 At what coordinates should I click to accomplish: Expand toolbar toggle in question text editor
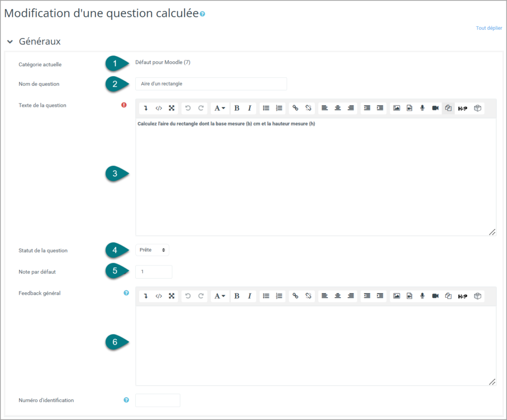click(146, 108)
